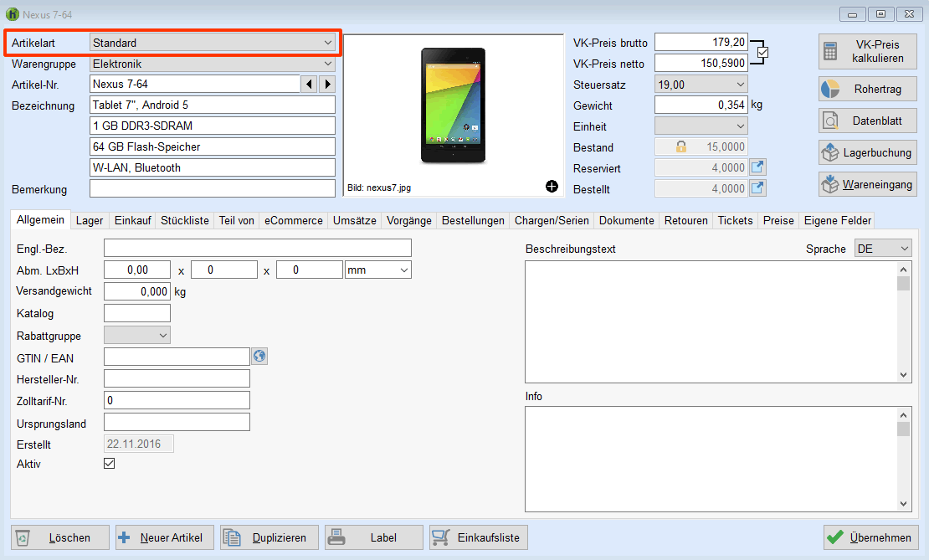Click the Neuer Artikel button
Screen dimensions: 929x560
pos(165,537)
